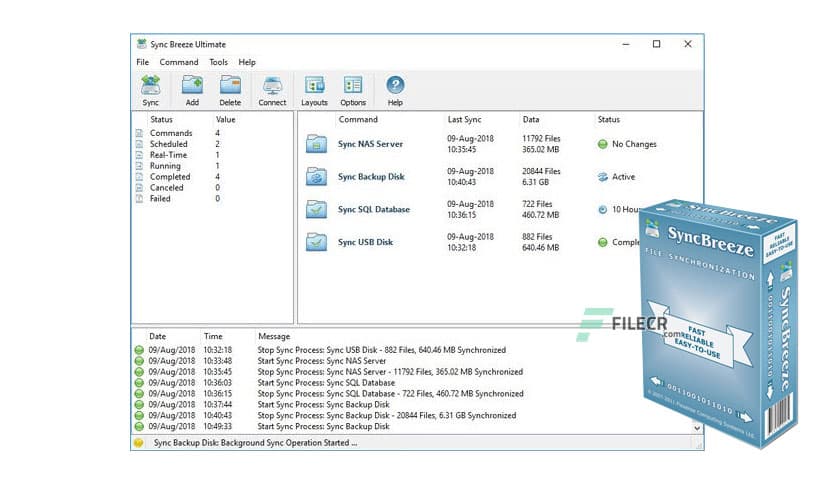Select the Sync SQL Database folder icon

pyautogui.click(x=316, y=209)
